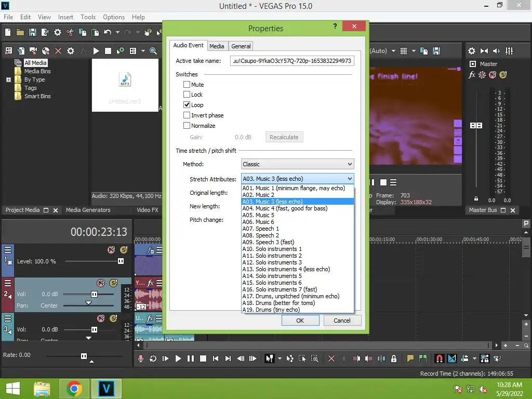Check the Mute switch checkbox
The height and width of the screenshot is (399, 532).
click(187, 84)
